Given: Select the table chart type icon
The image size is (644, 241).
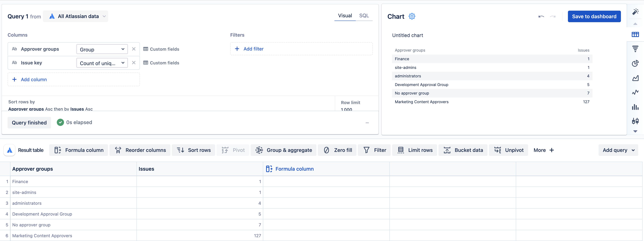Looking at the screenshot, I should click(x=635, y=34).
